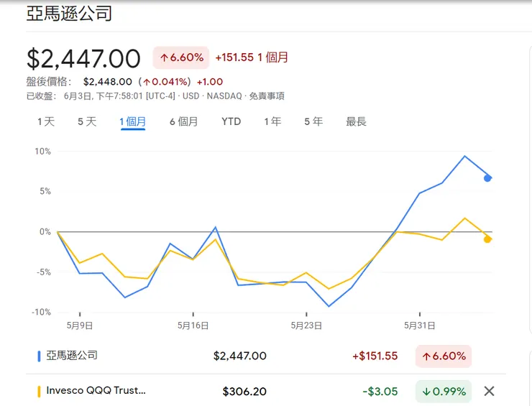Show the 最長 maximum range
532x406 pixels.
(x=356, y=121)
